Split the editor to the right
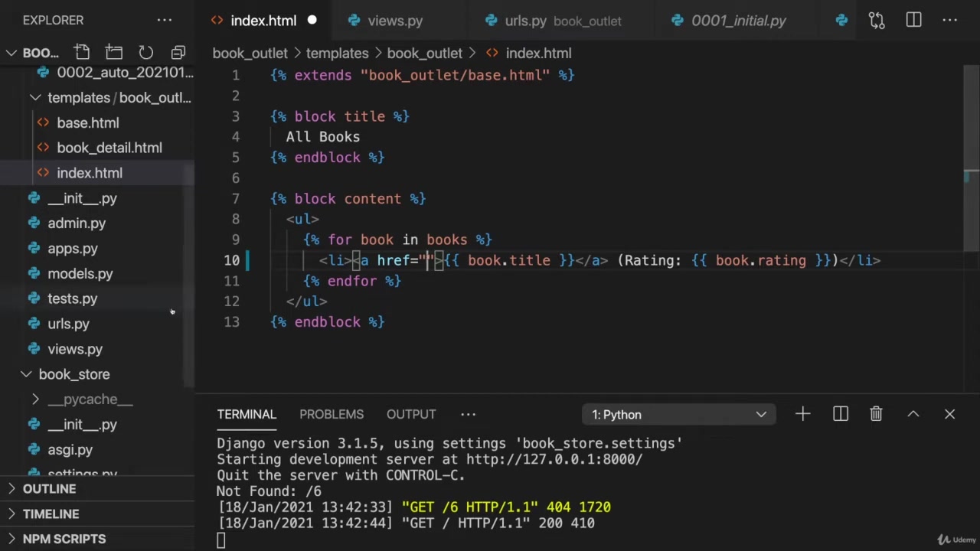This screenshot has height=551, width=980. 913,21
